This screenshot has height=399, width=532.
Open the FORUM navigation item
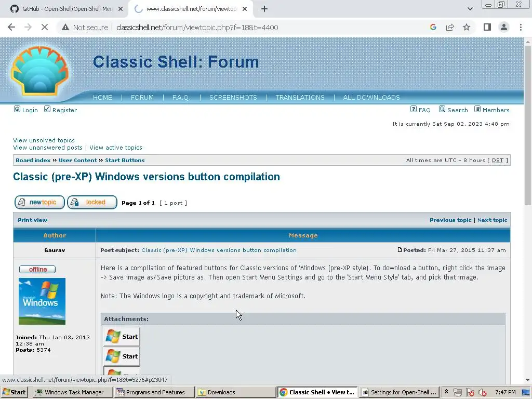coord(142,97)
